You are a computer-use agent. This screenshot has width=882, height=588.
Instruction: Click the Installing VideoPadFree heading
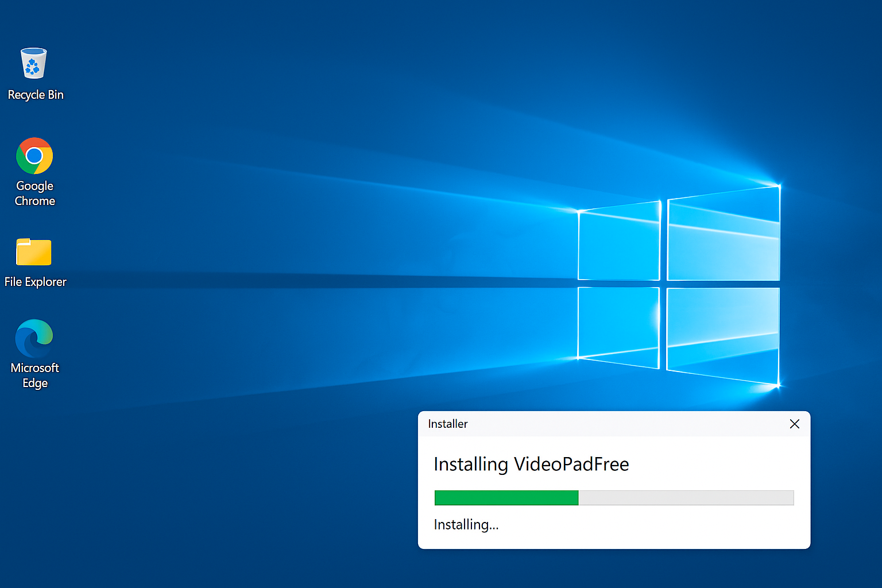tap(531, 465)
